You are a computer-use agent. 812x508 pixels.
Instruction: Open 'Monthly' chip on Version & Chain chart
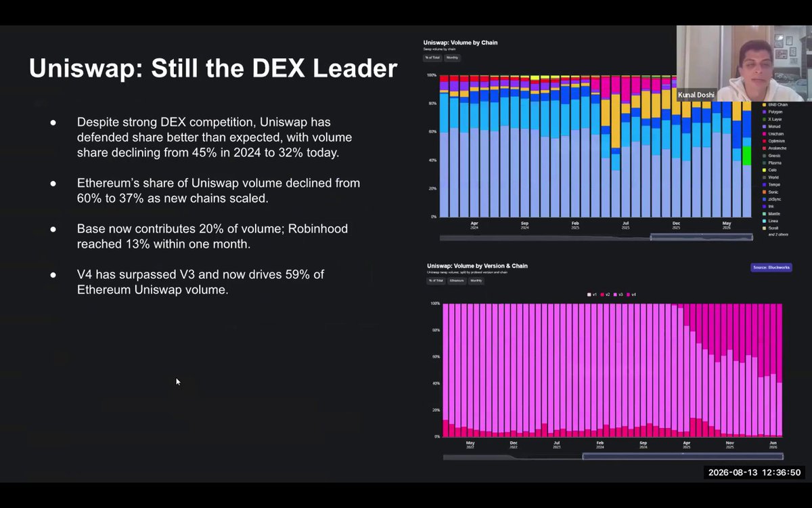point(476,280)
